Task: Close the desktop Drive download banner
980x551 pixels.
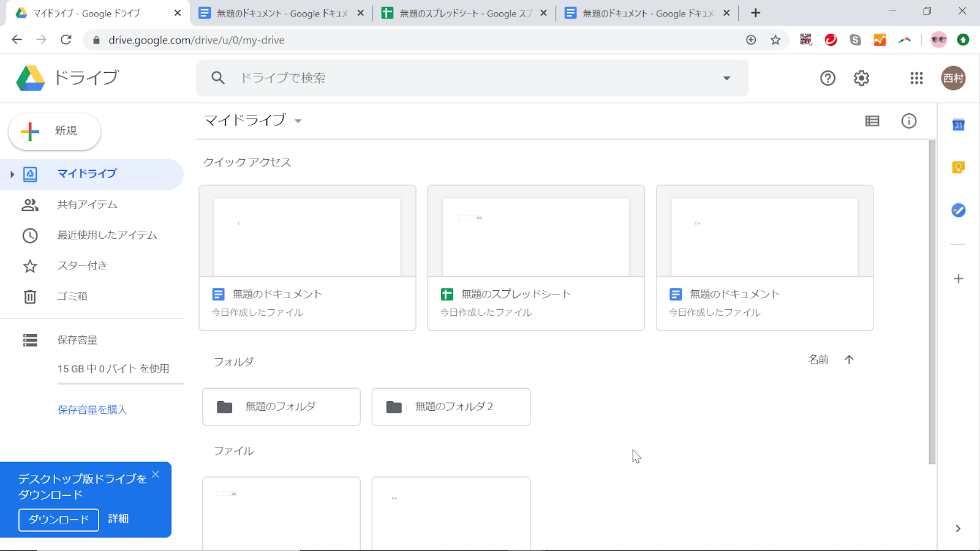Action: [x=156, y=474]
